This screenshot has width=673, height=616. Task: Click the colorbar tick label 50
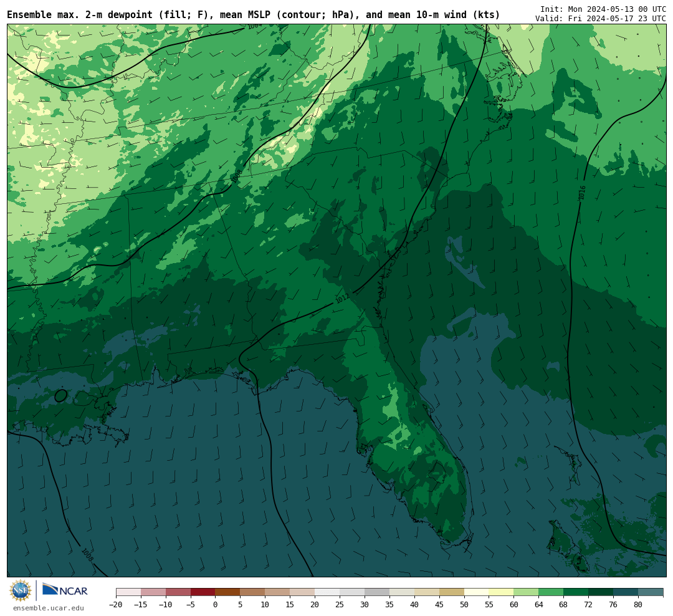[x=464, y=605]
